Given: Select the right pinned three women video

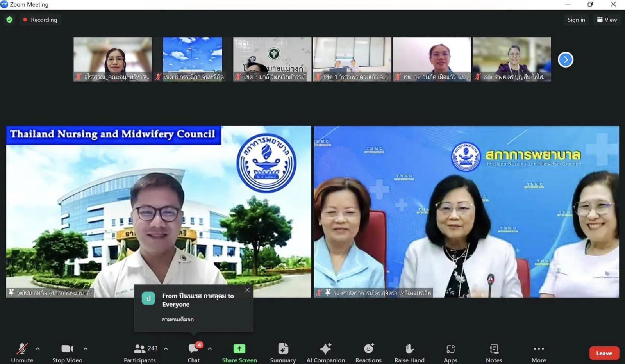Looking at the screenshot, I should (466, 211).
